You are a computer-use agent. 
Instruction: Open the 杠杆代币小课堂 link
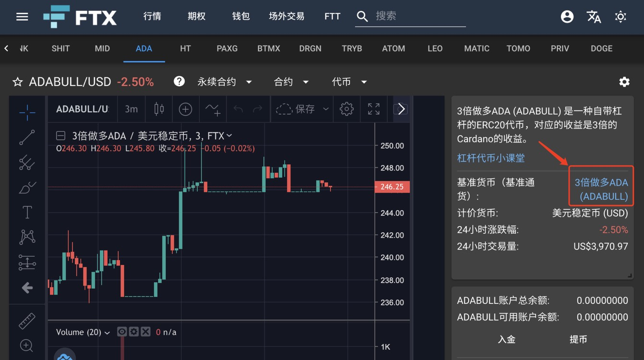pyautogui.click(x=491, y=158)
